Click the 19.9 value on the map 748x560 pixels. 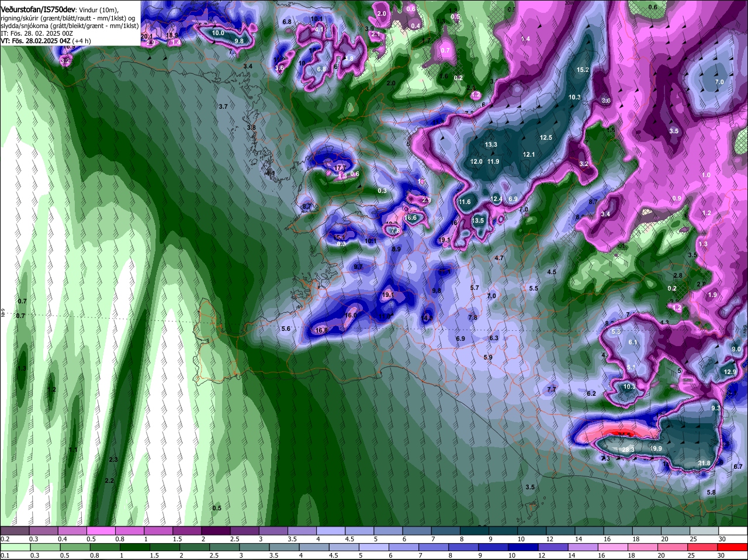656,448
